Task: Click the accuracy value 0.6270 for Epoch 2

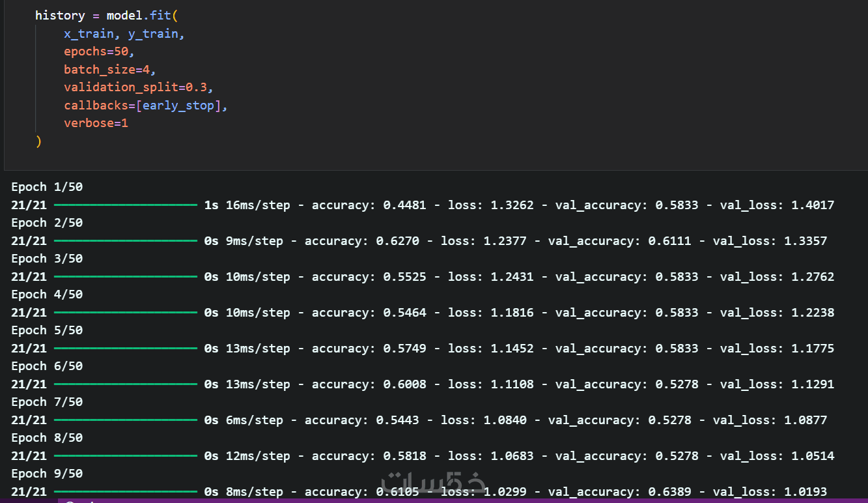Action: (x=397, y=241)
